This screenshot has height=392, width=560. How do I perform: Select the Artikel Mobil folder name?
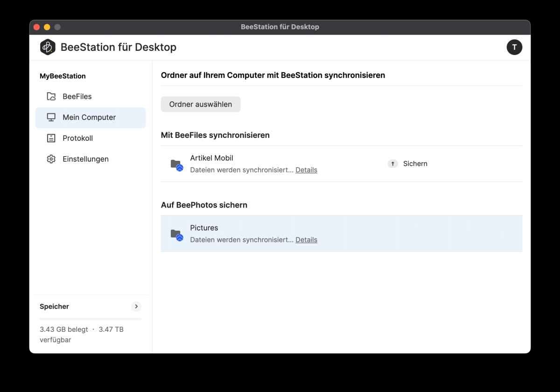pyautogui.click(x=211, y=158)
